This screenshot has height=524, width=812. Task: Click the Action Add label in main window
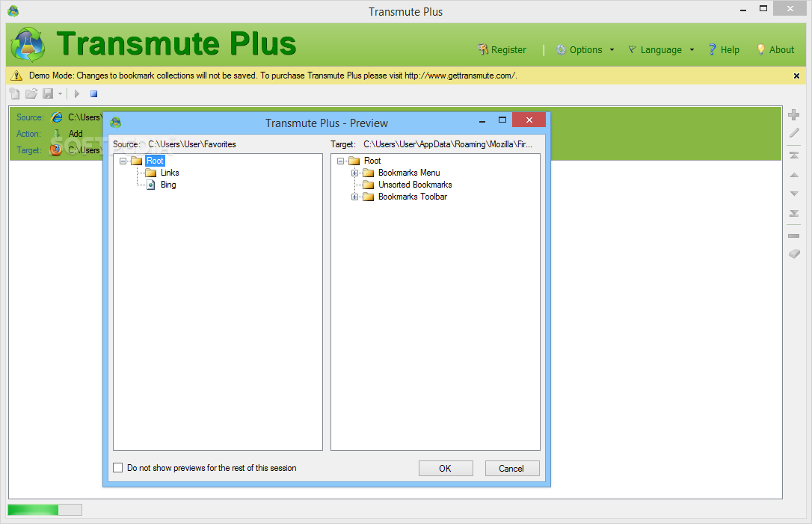pos(76,134)
